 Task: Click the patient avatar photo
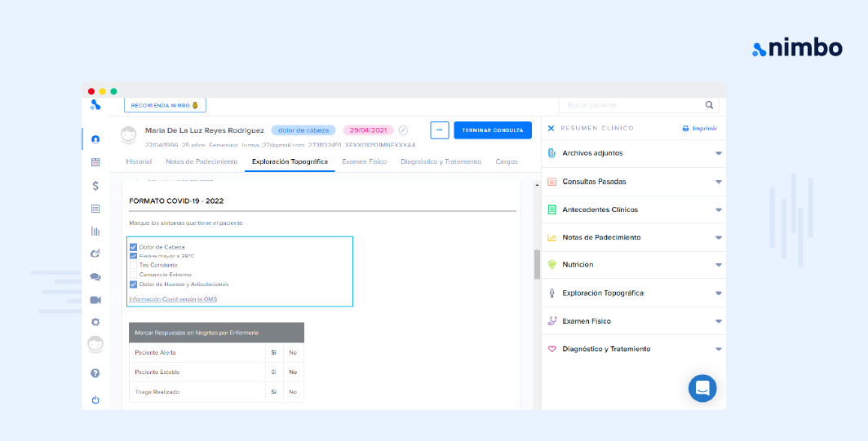click(128, 135)
